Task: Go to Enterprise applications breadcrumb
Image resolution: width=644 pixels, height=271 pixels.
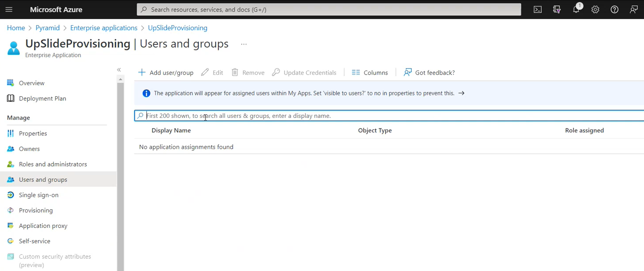Action: (104, 28)
